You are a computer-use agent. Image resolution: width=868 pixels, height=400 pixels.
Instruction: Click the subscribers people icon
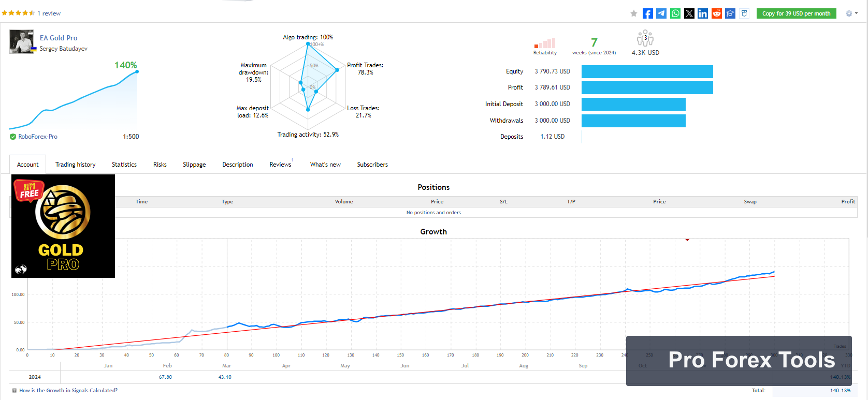point(645,38)
